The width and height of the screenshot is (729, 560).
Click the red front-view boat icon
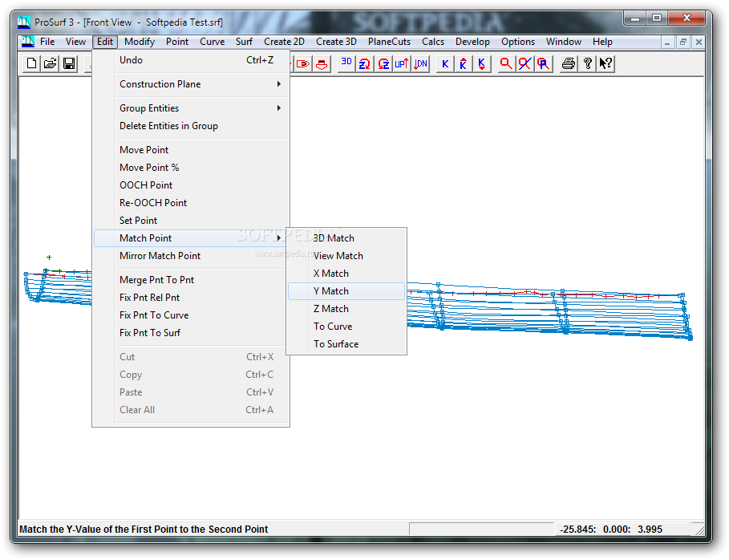[x=322, y=63]
